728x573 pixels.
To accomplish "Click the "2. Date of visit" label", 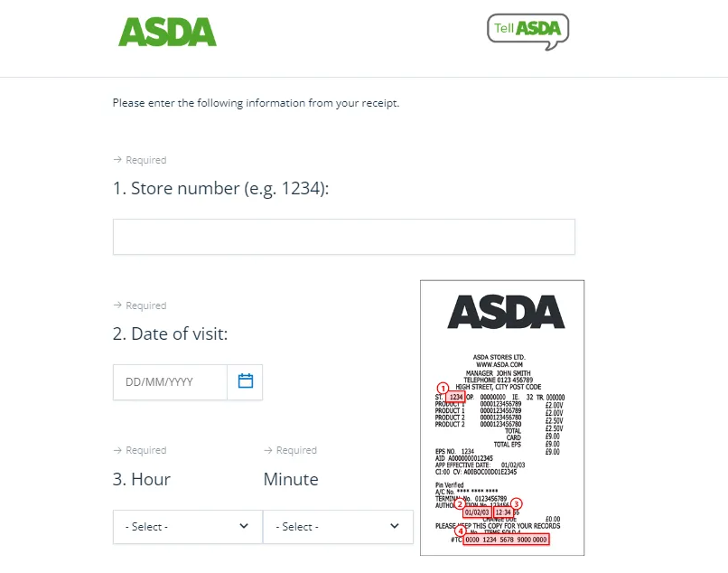I will point(170,333).
